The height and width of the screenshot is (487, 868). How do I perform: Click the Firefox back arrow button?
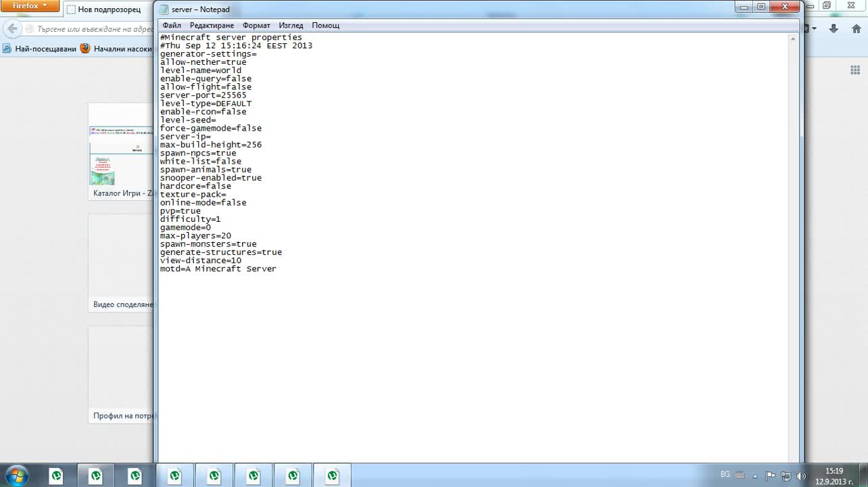click(x=11, y=29)
